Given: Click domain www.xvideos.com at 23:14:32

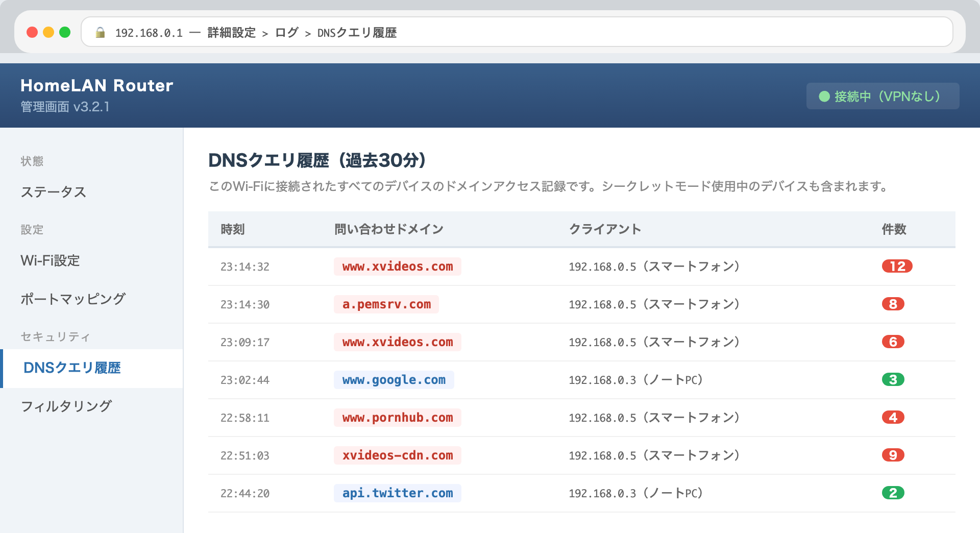Looking at the screenshot, I should pos(398,266).
